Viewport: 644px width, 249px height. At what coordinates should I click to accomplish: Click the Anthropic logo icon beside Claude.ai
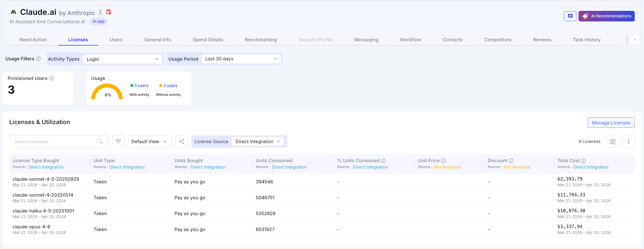(x=14, y=12)
